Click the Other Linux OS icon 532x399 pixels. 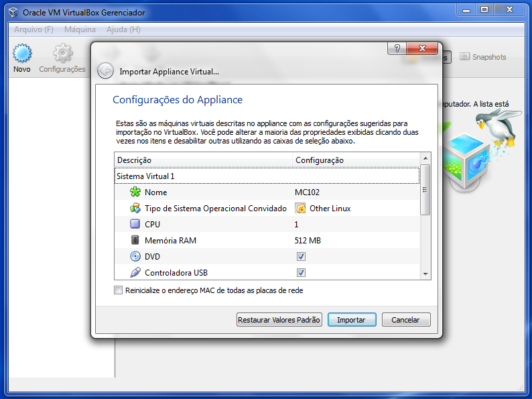pos(300,208)
